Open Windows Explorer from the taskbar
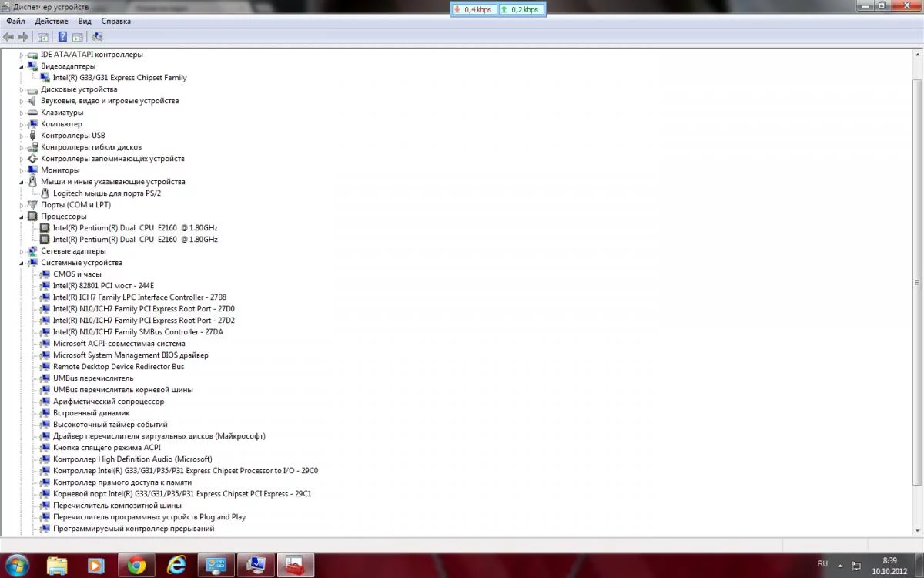Screen dimensions: 924x578 click(57, 566)
